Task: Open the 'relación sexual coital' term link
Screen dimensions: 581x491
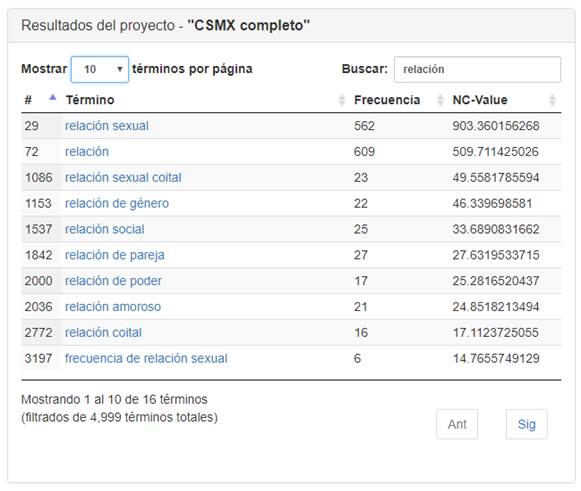Action: pyautogui.click(x=123, y=178)
